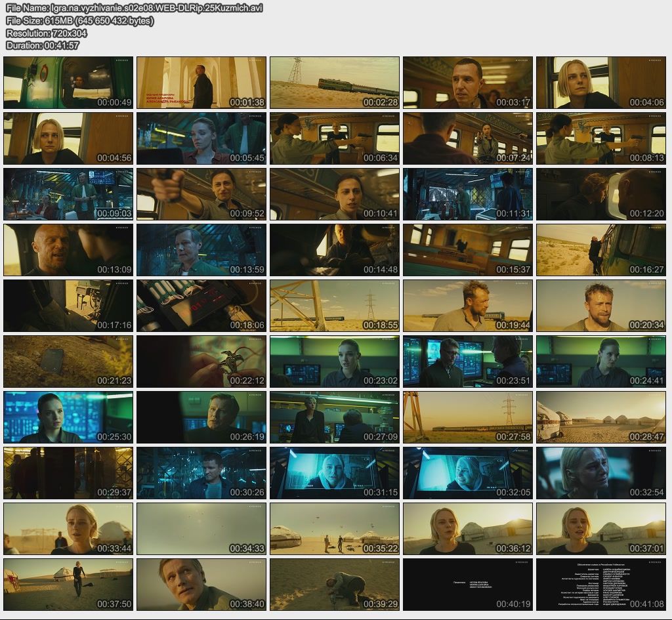Select the credits frame at 00:40:19
Viewport: 672px width, 620px height.
[x=468, y=585]
